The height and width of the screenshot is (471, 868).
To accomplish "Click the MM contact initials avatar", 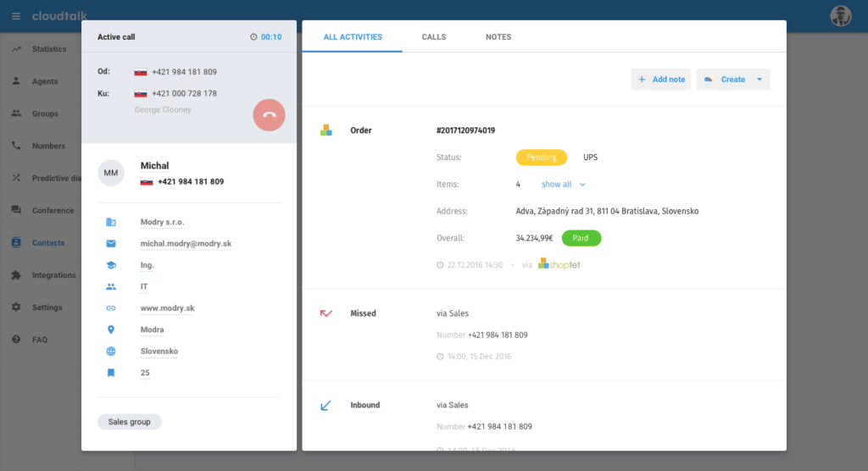I will pyautogui.click(x=111, y=173).
